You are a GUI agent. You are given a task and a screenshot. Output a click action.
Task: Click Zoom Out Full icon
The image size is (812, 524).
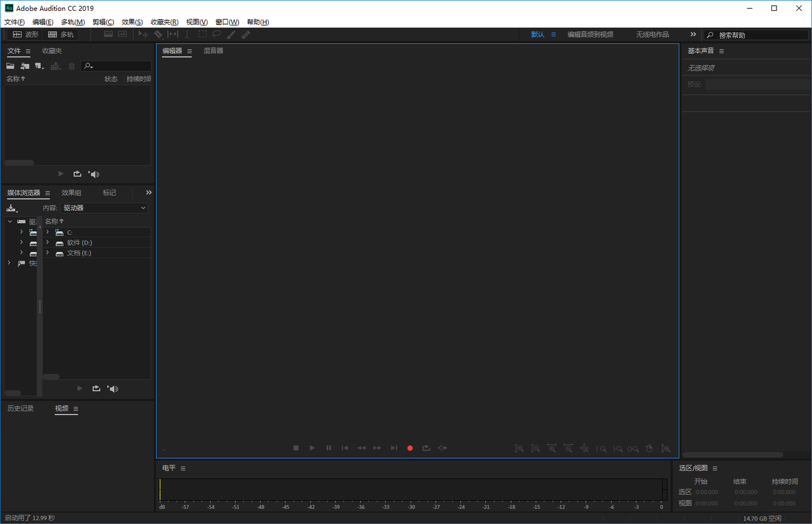pos(585,448)
